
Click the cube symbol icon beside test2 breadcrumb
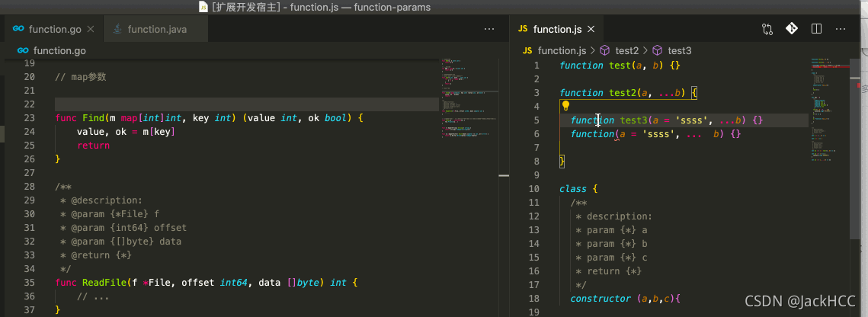tap(604, 50)
